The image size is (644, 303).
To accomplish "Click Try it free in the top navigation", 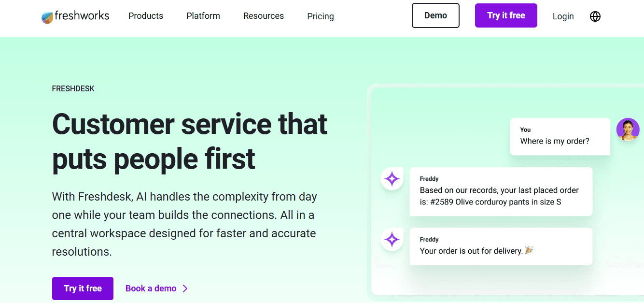I will (x=506, y=15).
